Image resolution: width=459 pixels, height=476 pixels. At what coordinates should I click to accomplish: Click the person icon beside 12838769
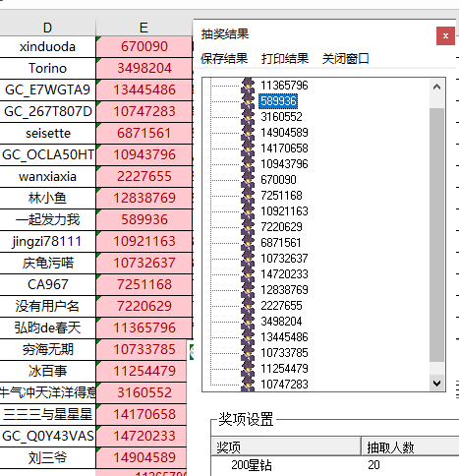[248, 290]
